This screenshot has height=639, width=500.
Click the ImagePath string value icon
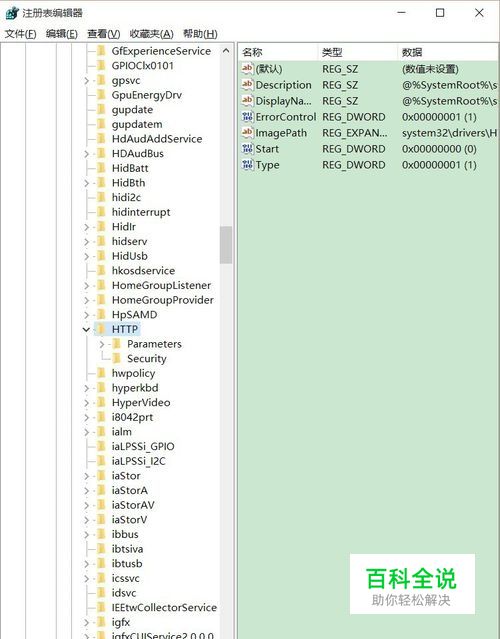(x=247, y=132)
